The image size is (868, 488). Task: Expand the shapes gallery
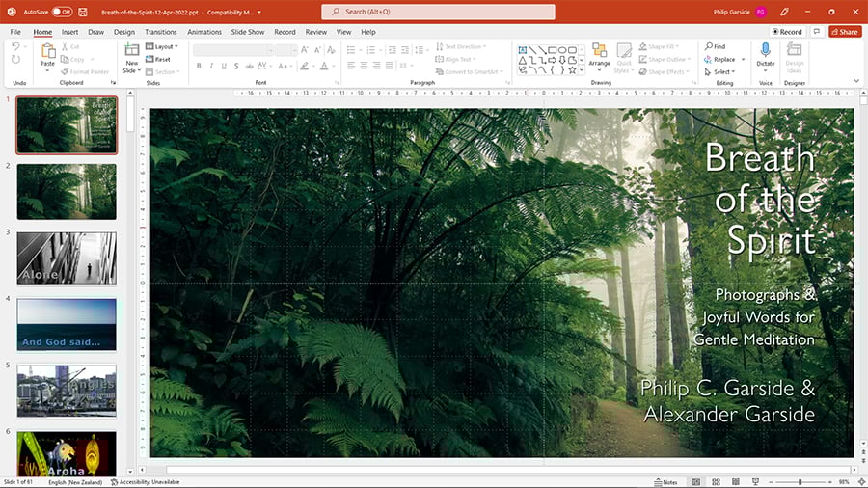[582, 70]
